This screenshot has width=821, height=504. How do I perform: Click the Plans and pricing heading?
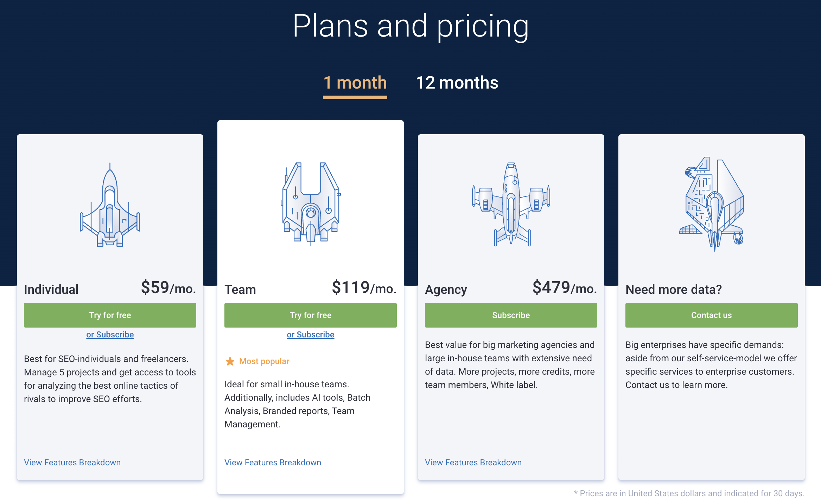410,26
